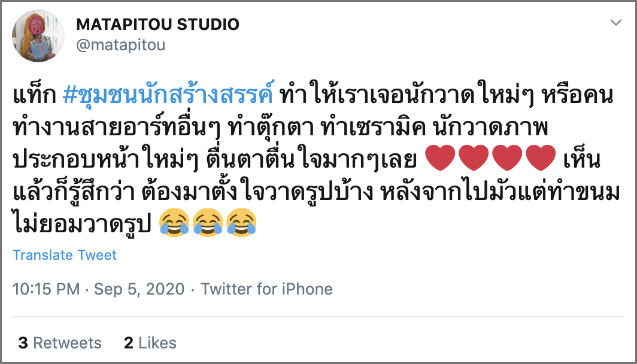View the 2 Likes list

(x=150, y=343)
